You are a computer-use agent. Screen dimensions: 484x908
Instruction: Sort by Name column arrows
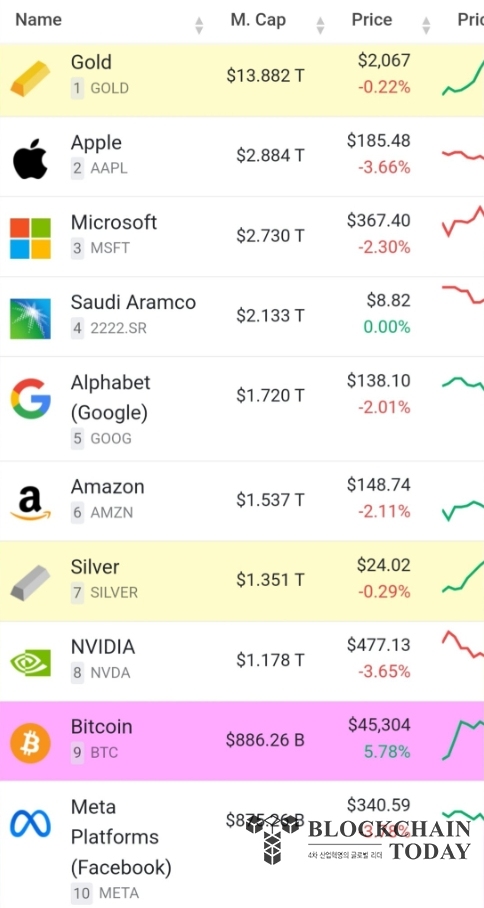(x=199, y=25)
